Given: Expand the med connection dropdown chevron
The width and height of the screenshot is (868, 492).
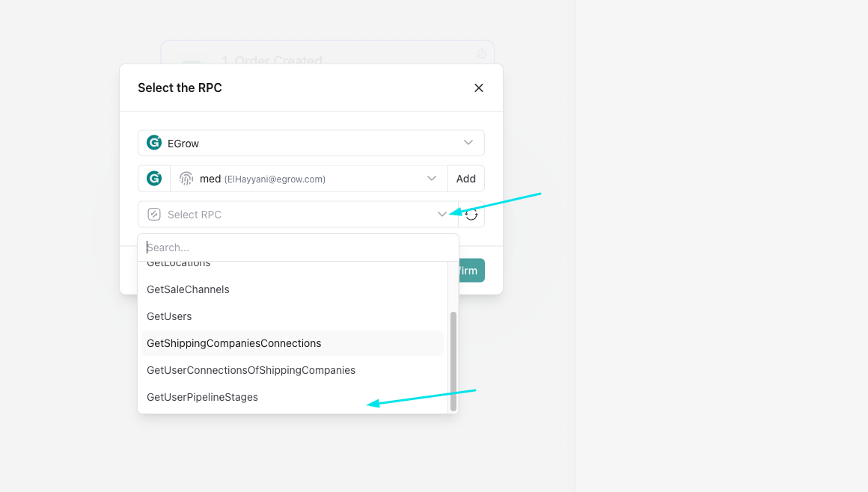Looking at the screenshot, I should pos(432,178).
